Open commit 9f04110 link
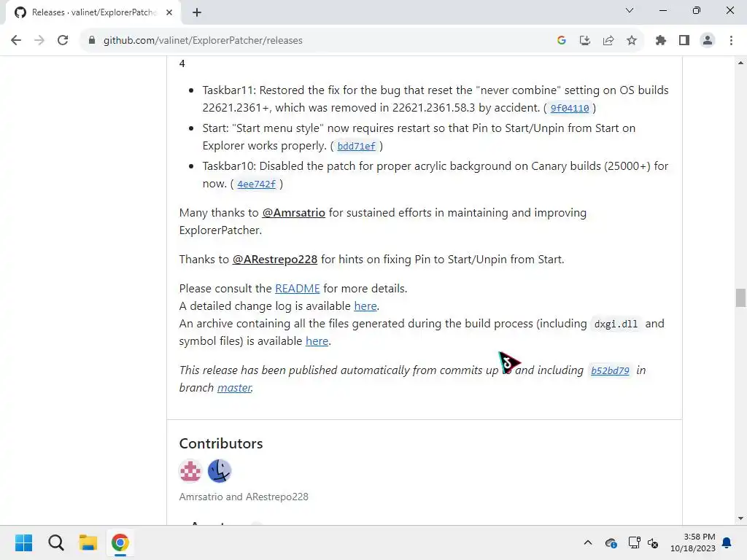Viewport: 747px width, 560px height. coord(570,108)
